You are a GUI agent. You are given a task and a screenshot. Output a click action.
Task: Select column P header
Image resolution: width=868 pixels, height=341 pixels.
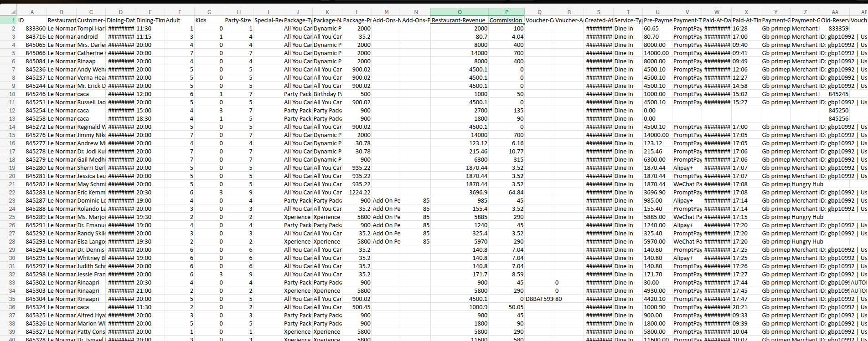point(507,12)
